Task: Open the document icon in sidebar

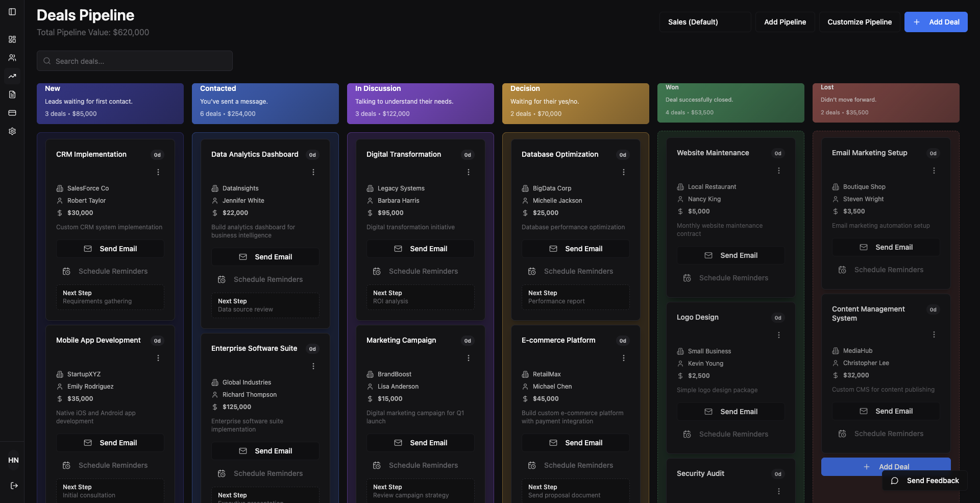Action: point(12,94)
